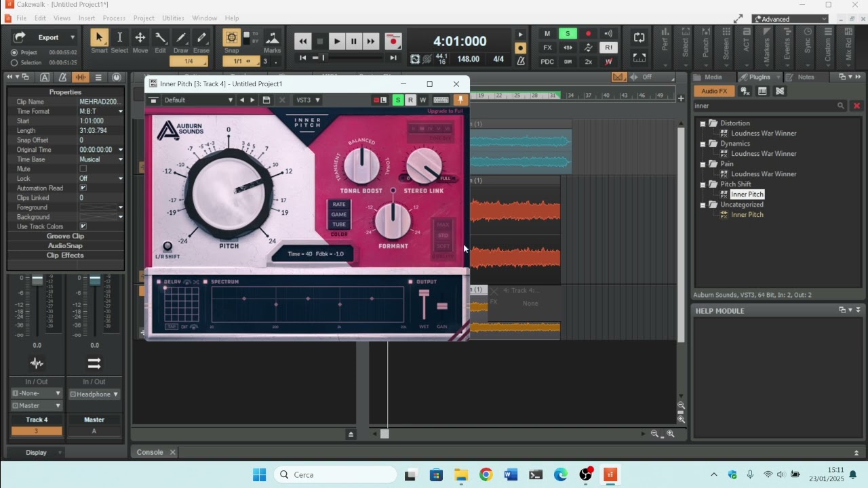Open the Process menu
The width and height of the screenshot is (868, 488).
tap(114, 18)
